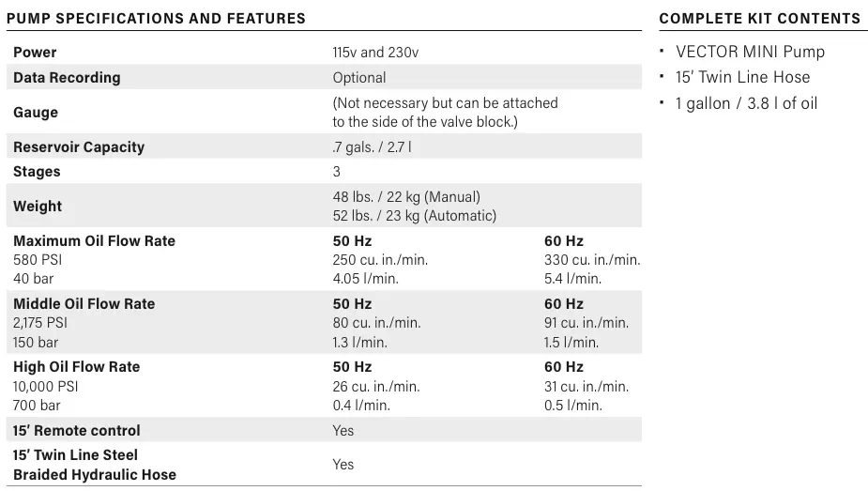Click the "1 gallon / 3.8 l of oil" item
Viewport: 868px width, 491px height.
point(746,102)
